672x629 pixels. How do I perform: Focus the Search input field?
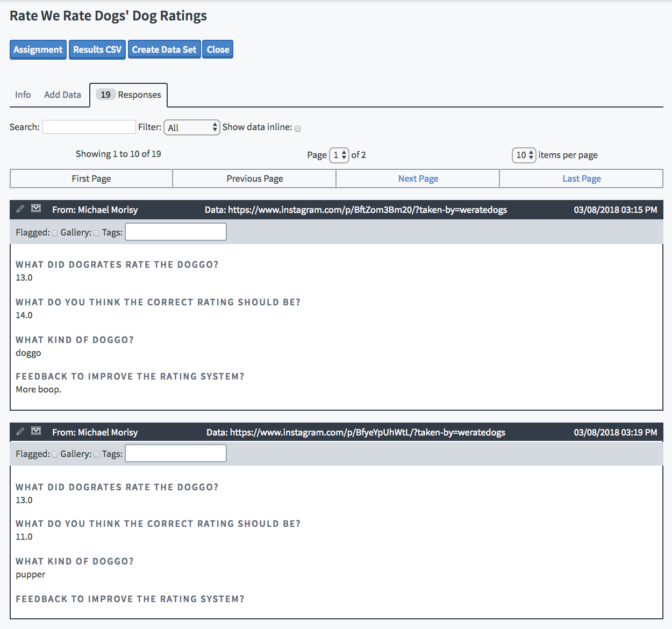[89, 127]
